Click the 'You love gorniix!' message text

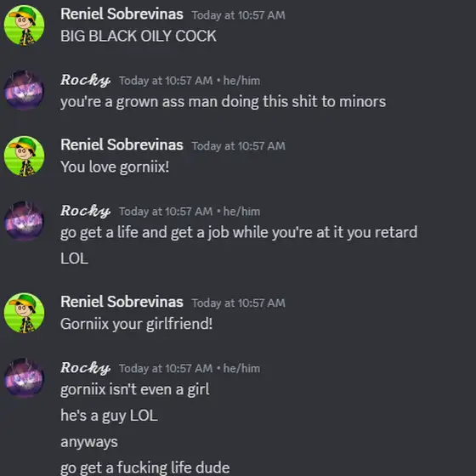(115, 167)
